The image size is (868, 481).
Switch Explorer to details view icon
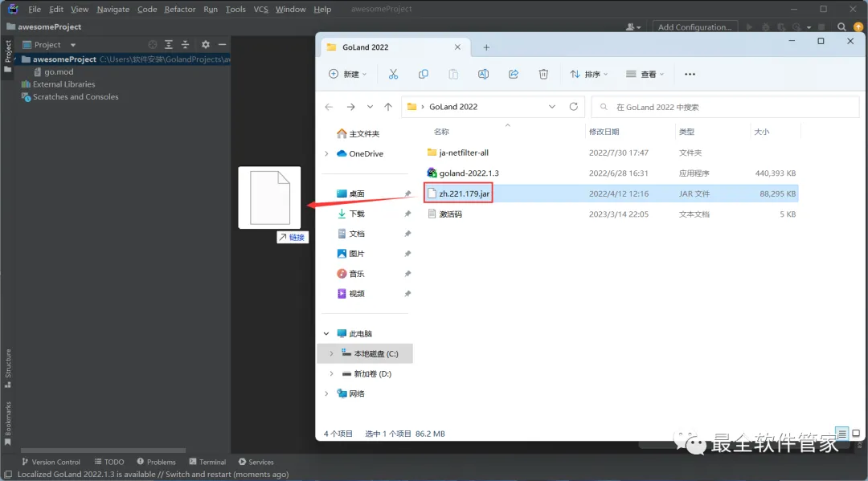click(841, 434)
